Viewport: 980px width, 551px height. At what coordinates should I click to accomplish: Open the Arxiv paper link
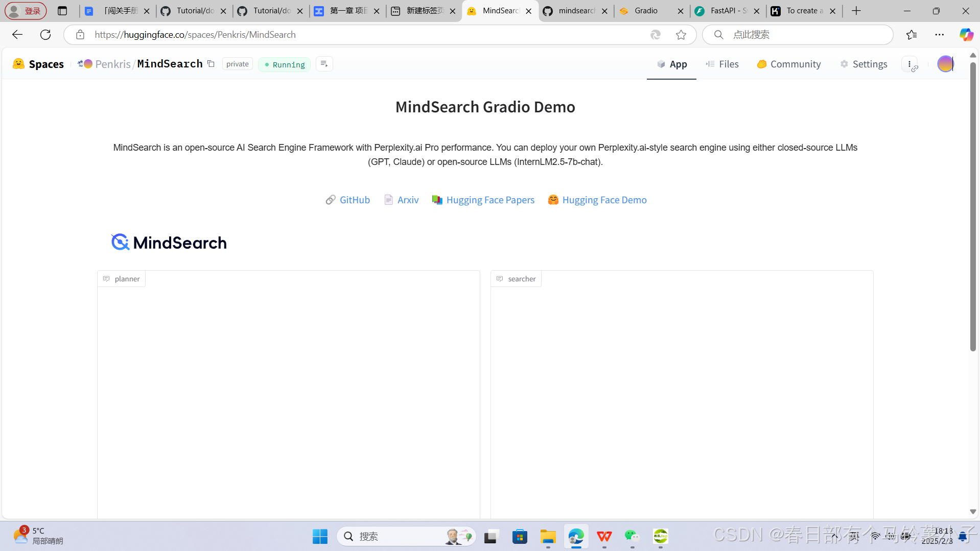(x=407, y=200)
